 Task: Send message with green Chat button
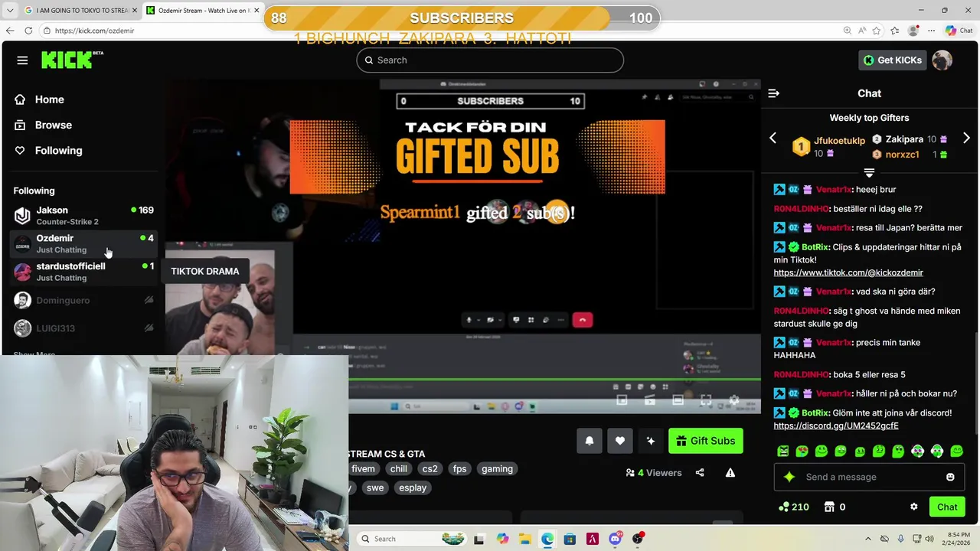coord(947,507)
